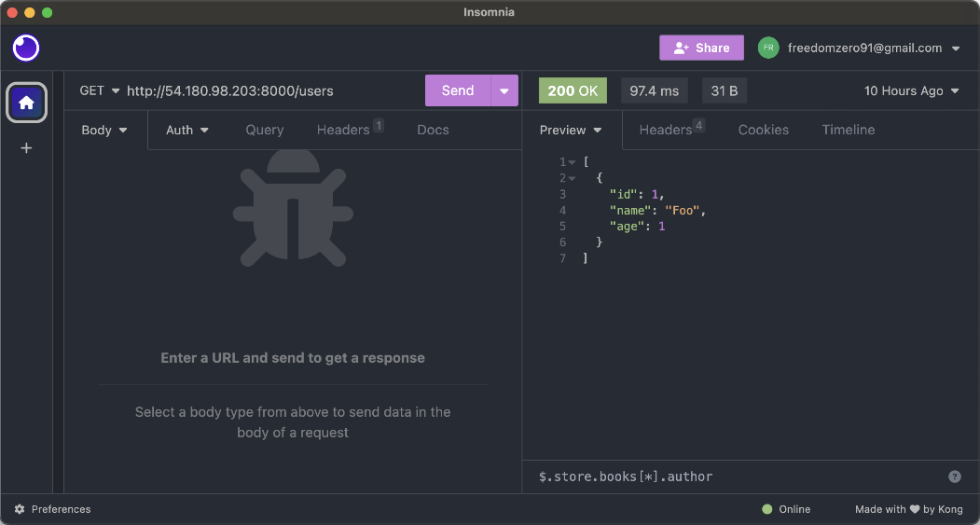Open the home dashboard icon

[26, 103]
